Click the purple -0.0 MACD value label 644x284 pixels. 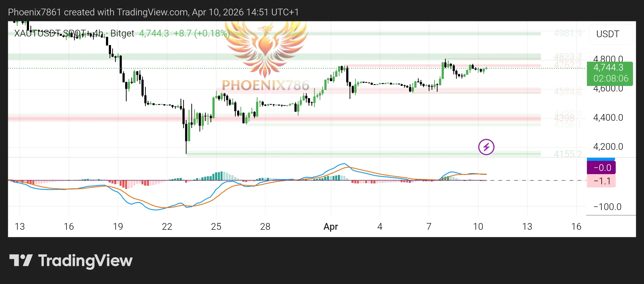coord(602,167)
